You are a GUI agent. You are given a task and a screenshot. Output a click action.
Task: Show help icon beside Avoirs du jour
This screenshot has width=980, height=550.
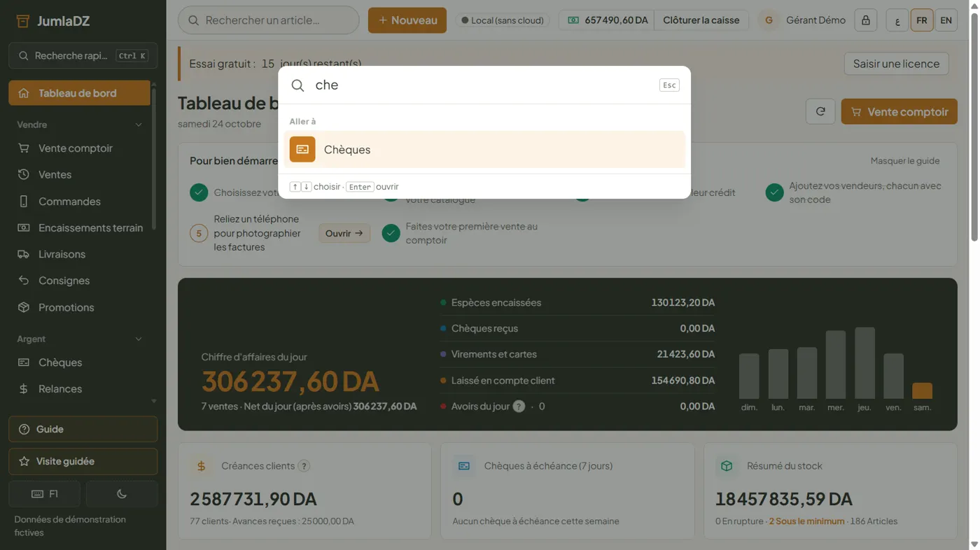pyautogui.click(x=519, y=407)
